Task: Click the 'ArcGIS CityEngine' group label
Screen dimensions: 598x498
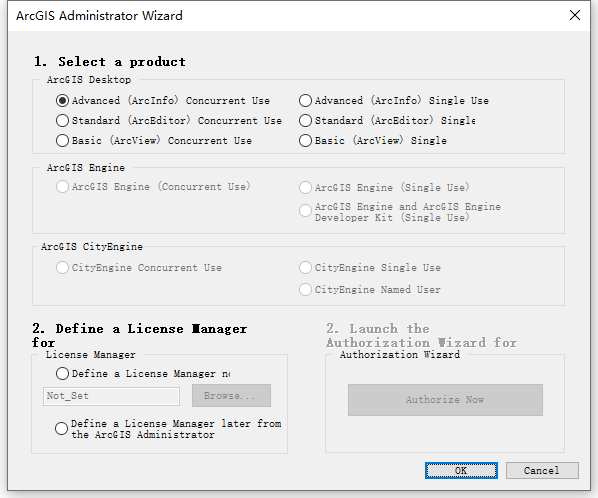Action: point(92,246)
